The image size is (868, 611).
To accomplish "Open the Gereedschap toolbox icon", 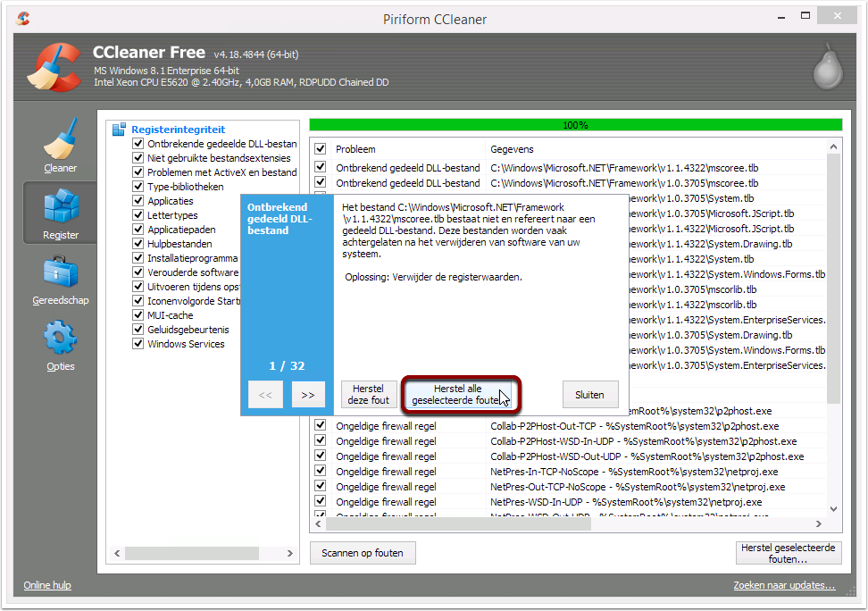I will pyautogui.click(x=61, y=272).
